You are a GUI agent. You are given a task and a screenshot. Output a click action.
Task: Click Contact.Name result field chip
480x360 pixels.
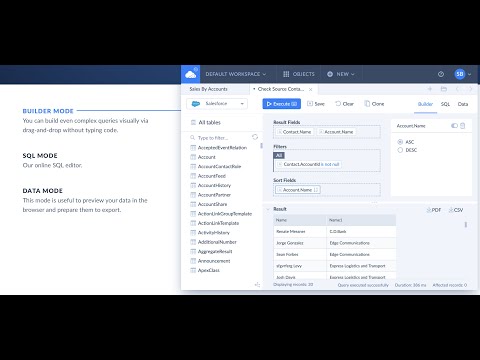[295, 132]
